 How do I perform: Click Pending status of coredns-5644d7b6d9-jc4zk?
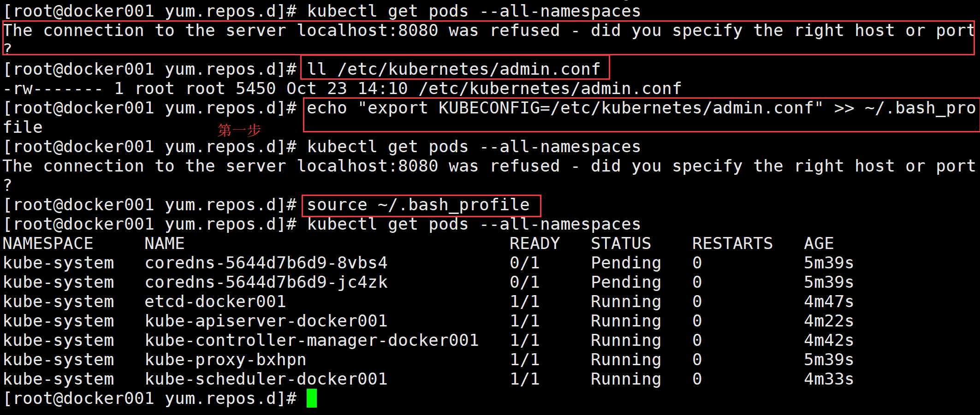pos(626,282)
